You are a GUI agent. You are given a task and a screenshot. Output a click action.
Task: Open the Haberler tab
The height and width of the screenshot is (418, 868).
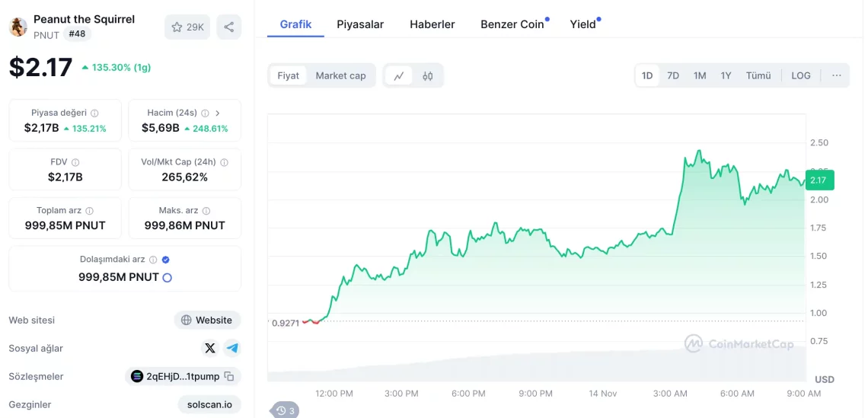[x=432, y=24]
